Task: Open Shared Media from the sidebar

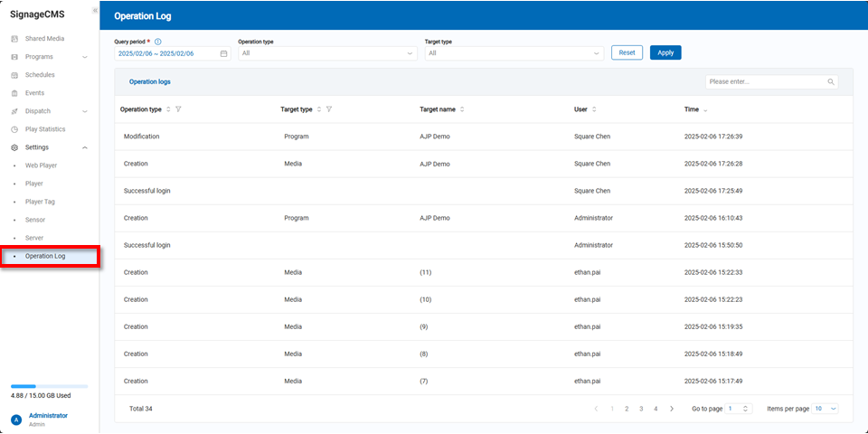Action: 44,39
